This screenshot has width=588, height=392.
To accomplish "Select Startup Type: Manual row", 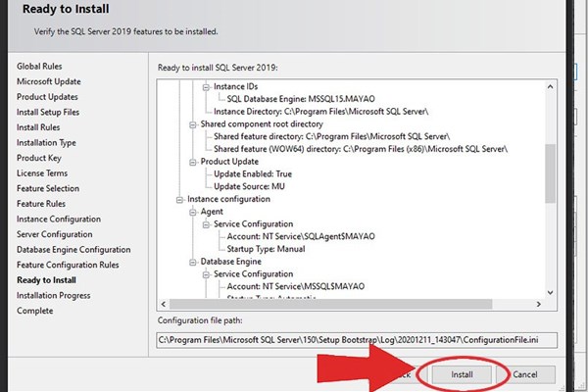I will tap(266, 249).
